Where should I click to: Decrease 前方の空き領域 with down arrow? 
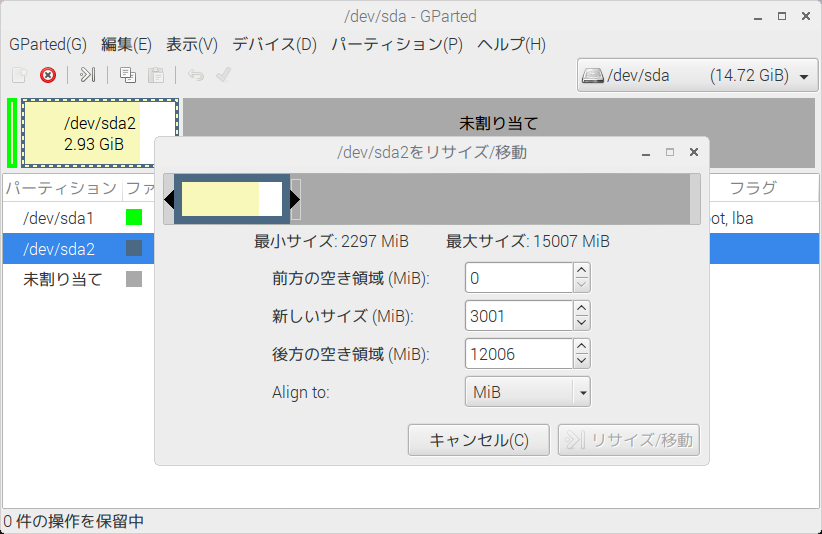581,285
